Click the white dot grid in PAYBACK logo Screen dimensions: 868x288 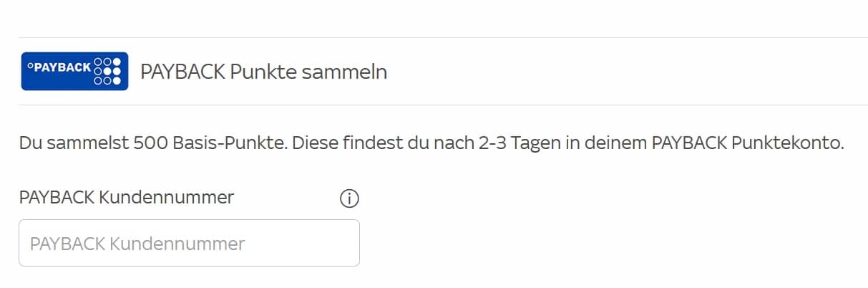click(107, 71)
